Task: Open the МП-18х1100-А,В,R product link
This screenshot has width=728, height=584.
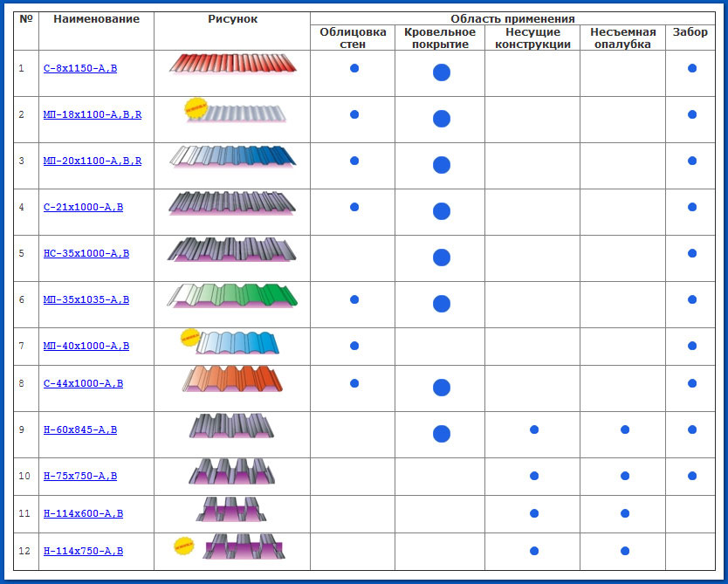Action: tap(93, 114)
